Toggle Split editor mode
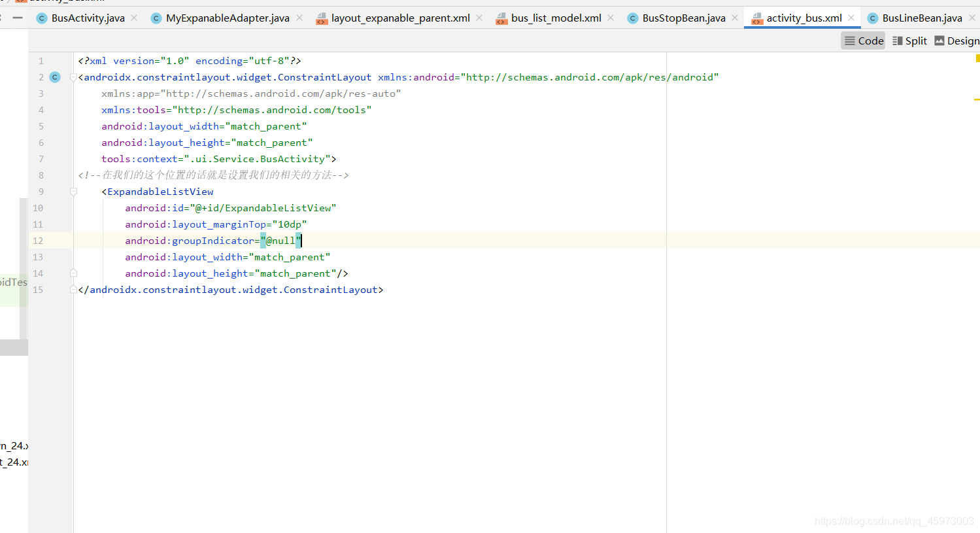 909,40
